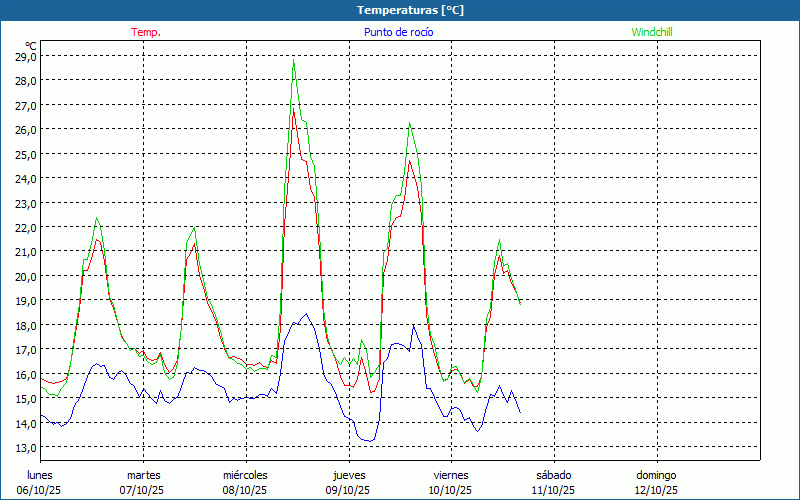Viewport: 800px width, 500px height.
Task: Click the 25,0 y-axis label
Action: point(26,154)
